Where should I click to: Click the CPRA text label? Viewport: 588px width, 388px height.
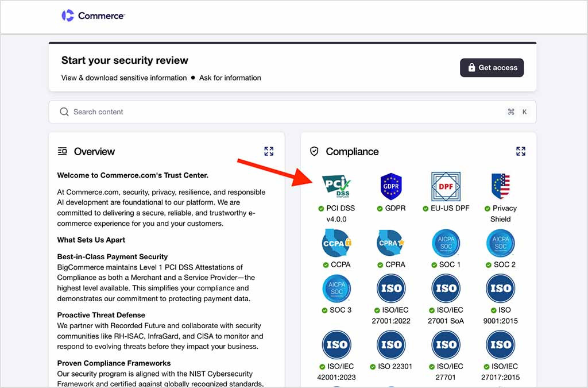click(395, 264)
